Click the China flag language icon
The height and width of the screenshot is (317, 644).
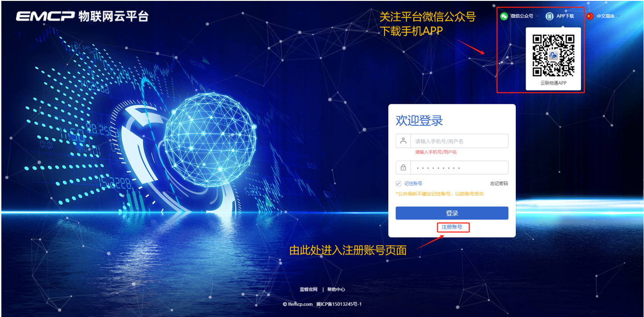[590, 16]
